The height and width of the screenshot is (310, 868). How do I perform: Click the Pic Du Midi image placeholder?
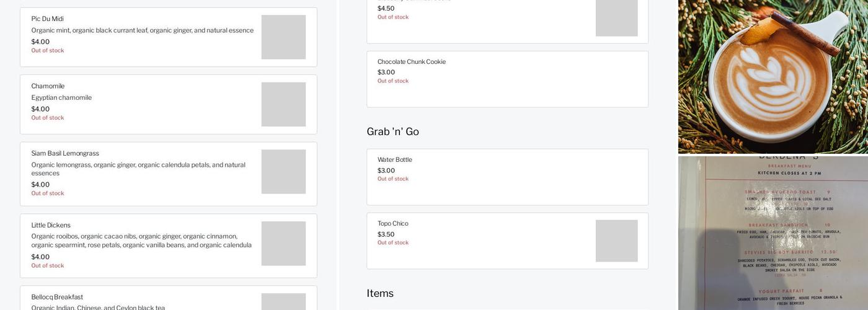click(x=283, y=37)
